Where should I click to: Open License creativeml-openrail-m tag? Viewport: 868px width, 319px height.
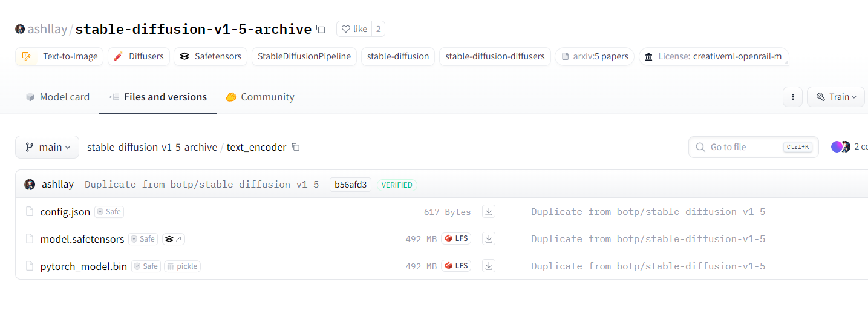714,56
